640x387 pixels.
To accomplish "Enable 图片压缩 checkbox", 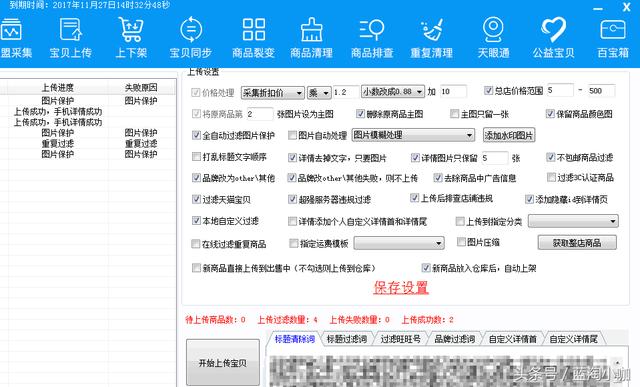I will pyautogui.click(x=461, y=242).
